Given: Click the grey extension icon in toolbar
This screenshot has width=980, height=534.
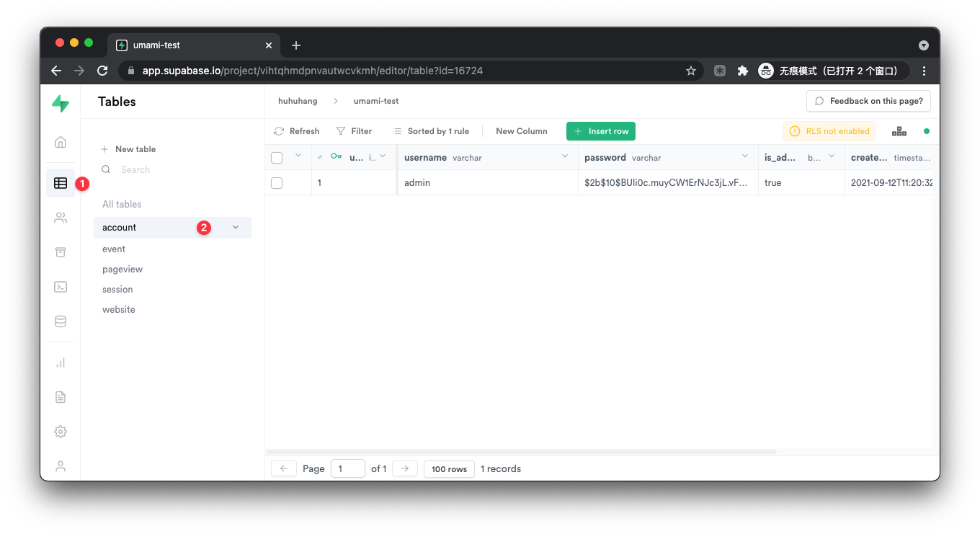Looking at the screenshot, I should tap(719, 71).
